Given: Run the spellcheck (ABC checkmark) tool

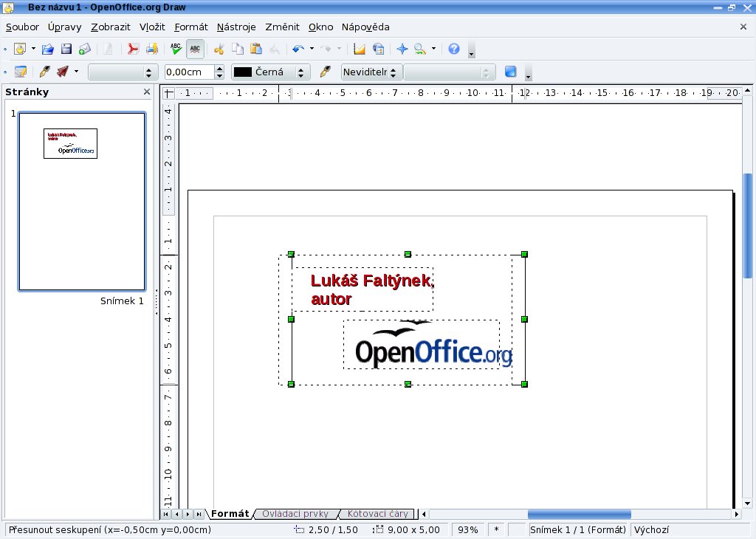Looking at the screenshot, I should (x=176, y=49).
